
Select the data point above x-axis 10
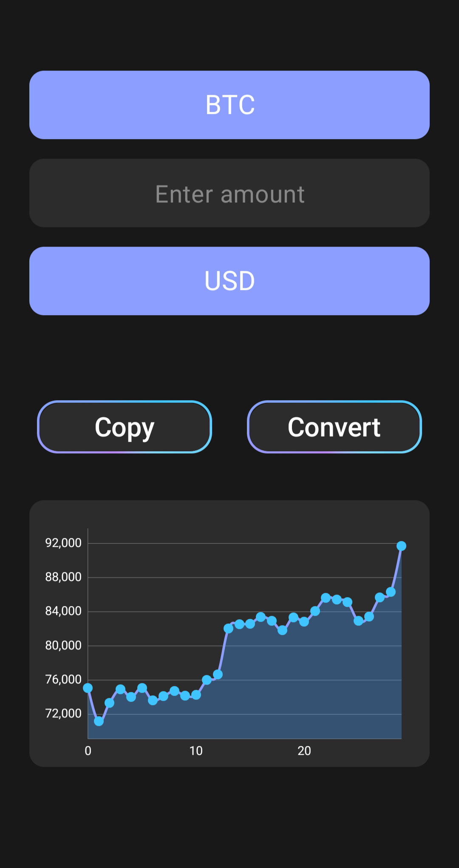pos(196,694)
